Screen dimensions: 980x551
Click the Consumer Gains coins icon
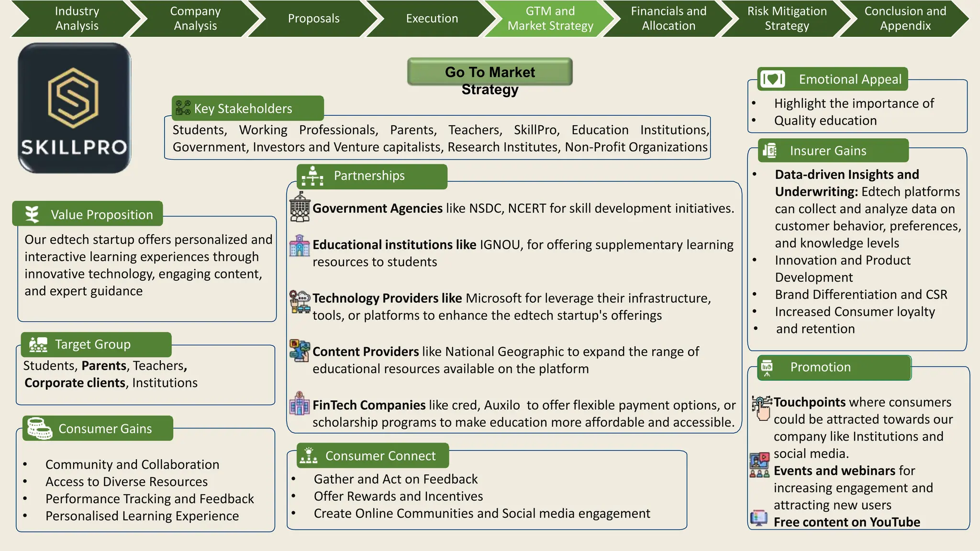coord(39,428)
